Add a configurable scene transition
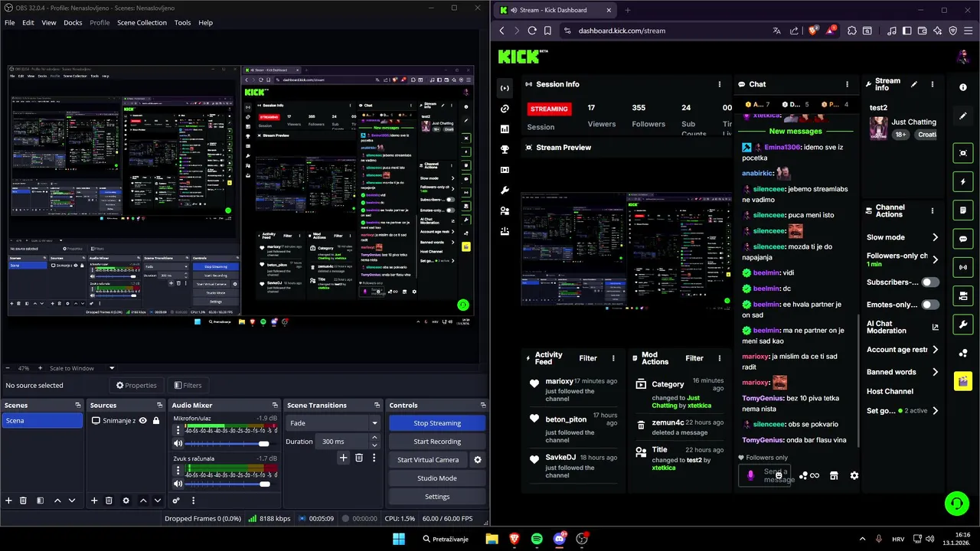This screenshot has height=551, width=980. coord(343,458)
